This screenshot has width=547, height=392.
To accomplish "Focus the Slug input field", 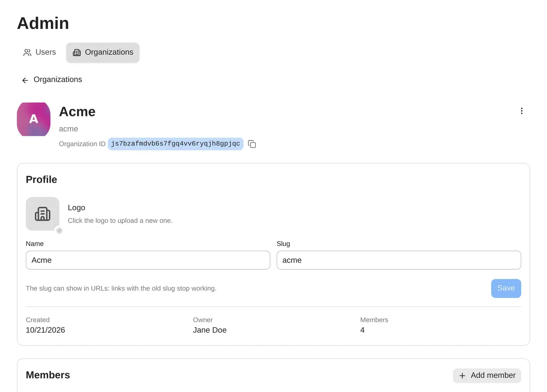I will [x=399, y=260].
